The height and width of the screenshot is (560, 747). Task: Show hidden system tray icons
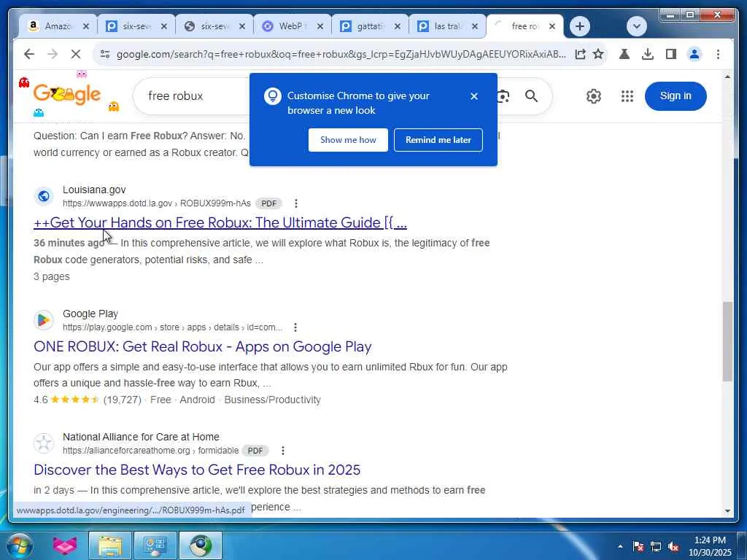pos(620,546)
